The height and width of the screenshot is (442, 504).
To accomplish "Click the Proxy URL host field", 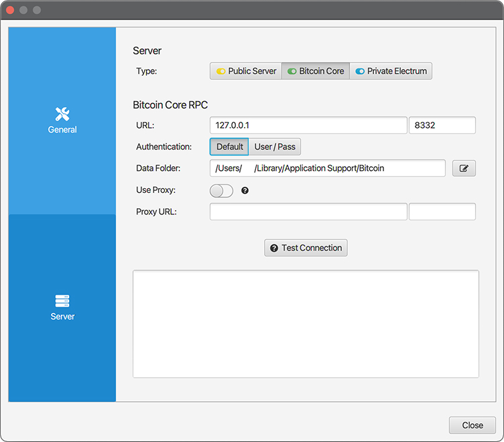I will (308, 212).
